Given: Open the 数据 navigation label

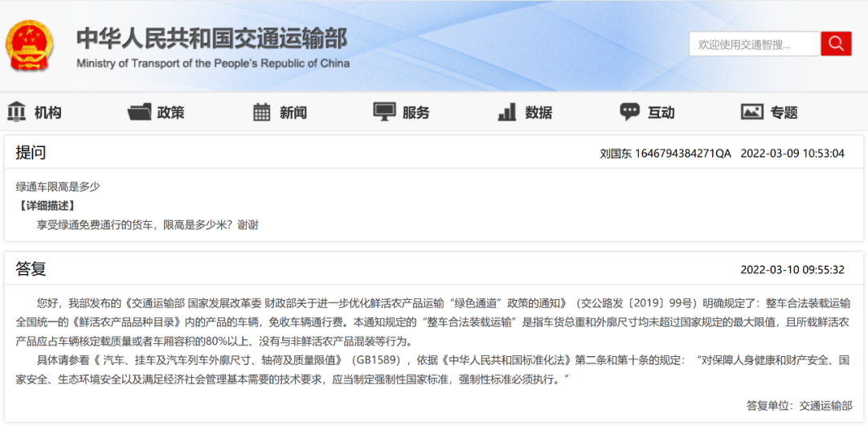Looking at the screenshot, I should click(538, 113).
